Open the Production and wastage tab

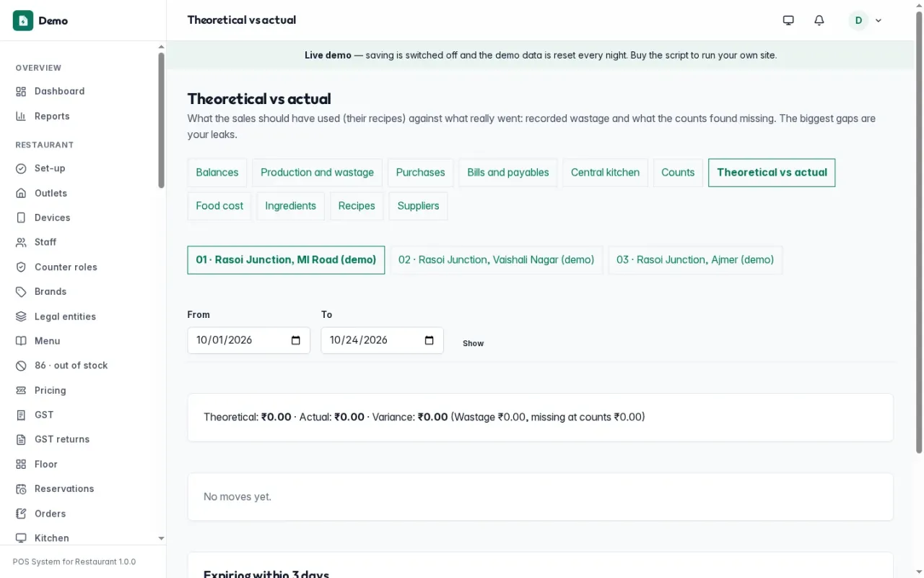point(317,173)
